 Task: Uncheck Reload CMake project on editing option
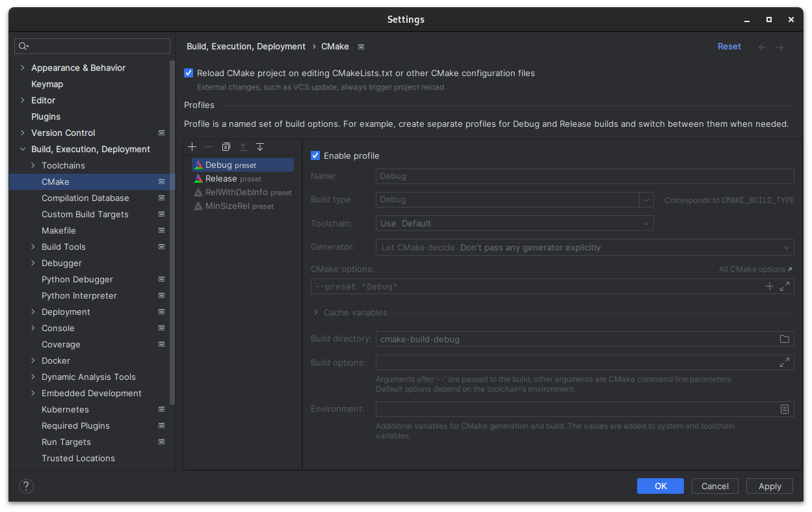[x=189, y=73]
